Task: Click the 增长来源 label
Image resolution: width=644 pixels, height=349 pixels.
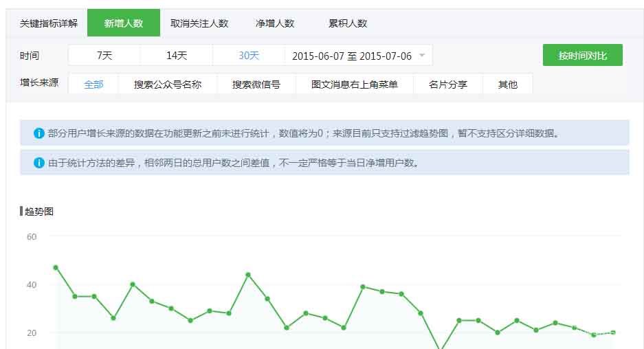Action: pos(39,82)
